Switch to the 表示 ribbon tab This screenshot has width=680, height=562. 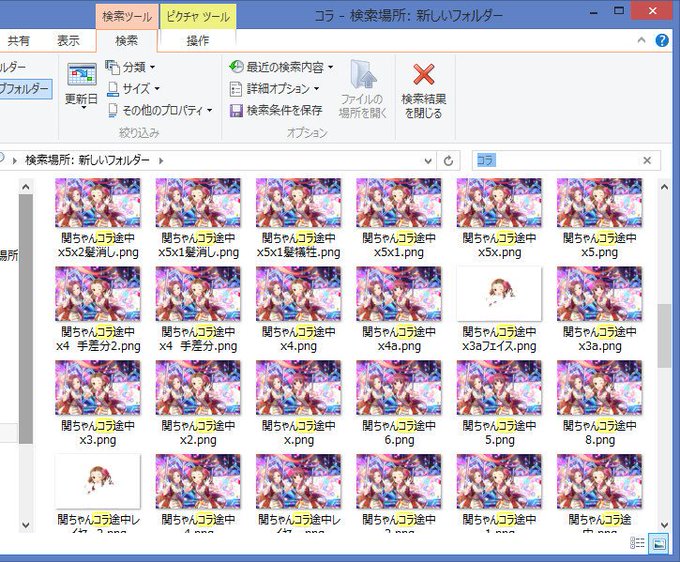tap(68, 41)
